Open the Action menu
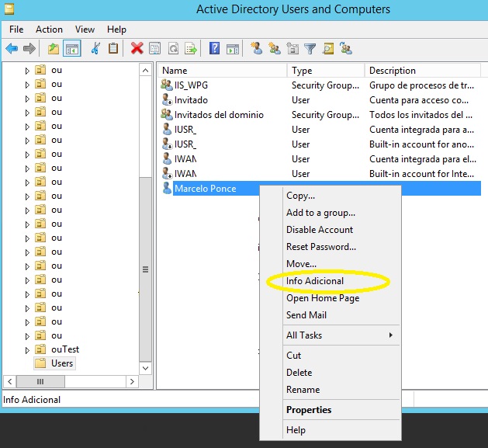Viewport: 488px width, 448px height. pos(49,30)
